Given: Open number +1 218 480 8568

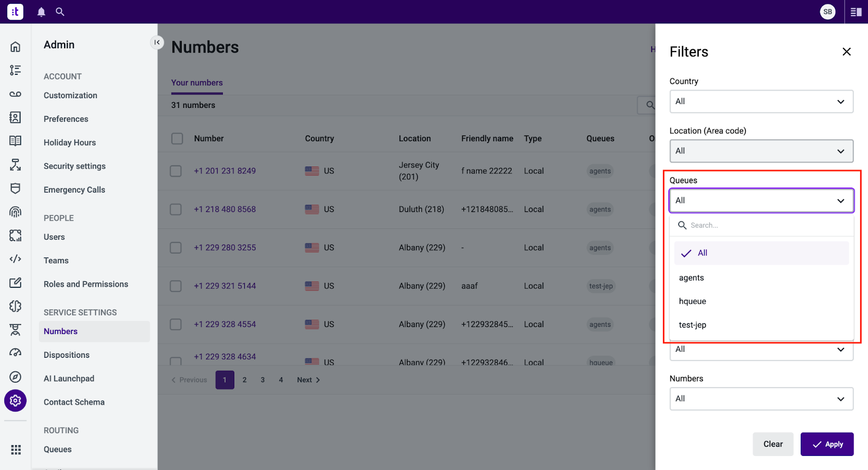Looking at the screenshot, I should pyautogui.click(x=225, y=209).
